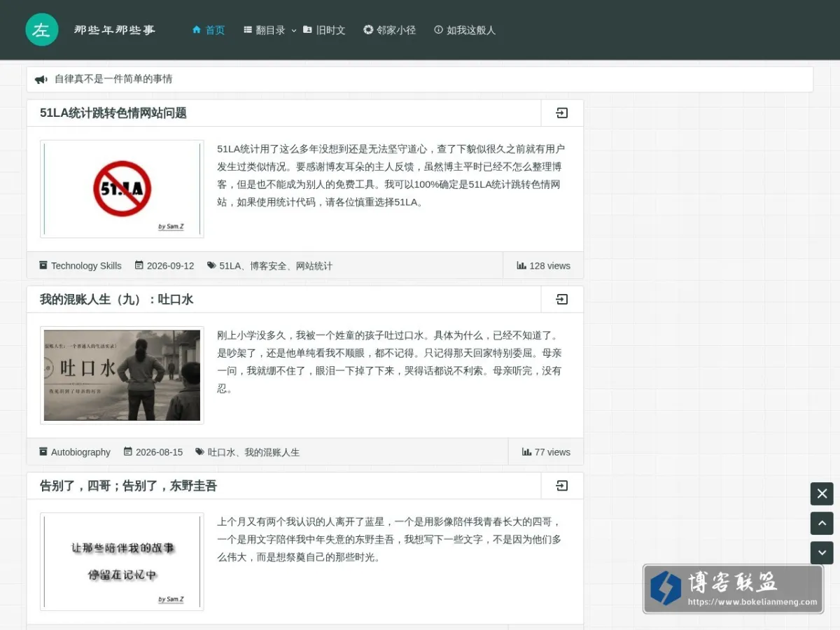Expand the 翻目录 dropdown chevron
The width and height of the screenshot is (840, 630).
(294, 30)
